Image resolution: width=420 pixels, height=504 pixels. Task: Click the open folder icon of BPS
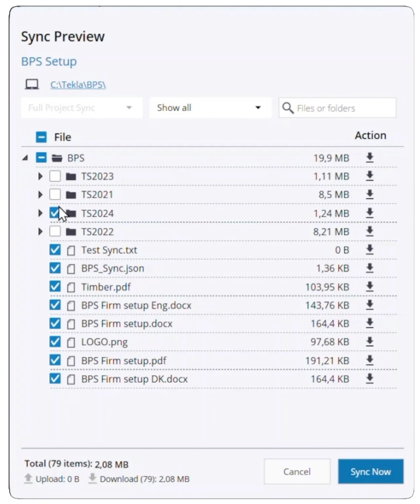pyautogui.click(x=57, y=158)
